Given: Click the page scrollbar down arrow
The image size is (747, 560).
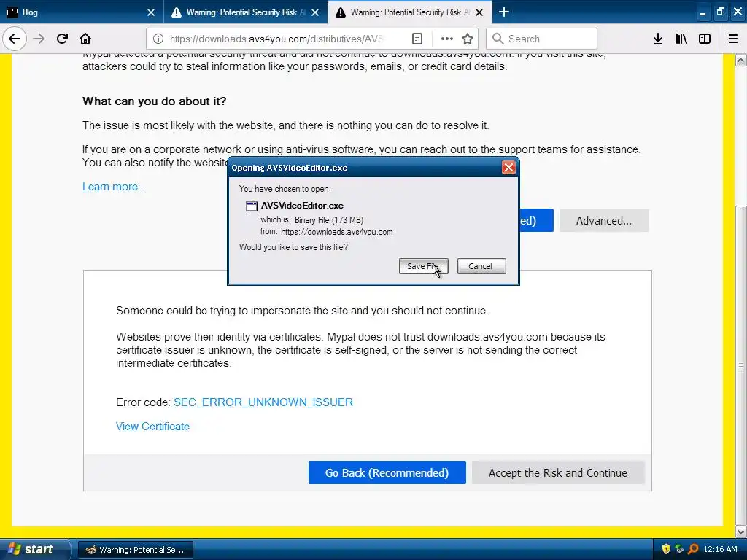Looking at the screenshot, I should pos(741,531).
